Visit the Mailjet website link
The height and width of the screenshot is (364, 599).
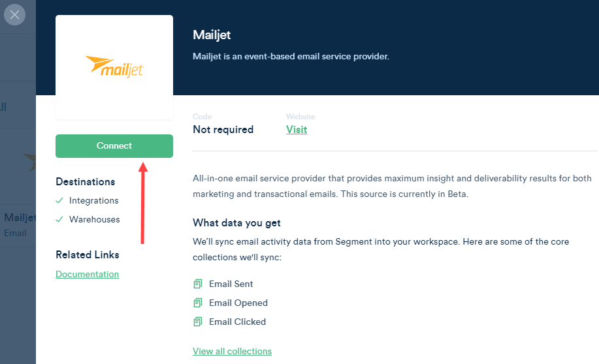point(297,130)
